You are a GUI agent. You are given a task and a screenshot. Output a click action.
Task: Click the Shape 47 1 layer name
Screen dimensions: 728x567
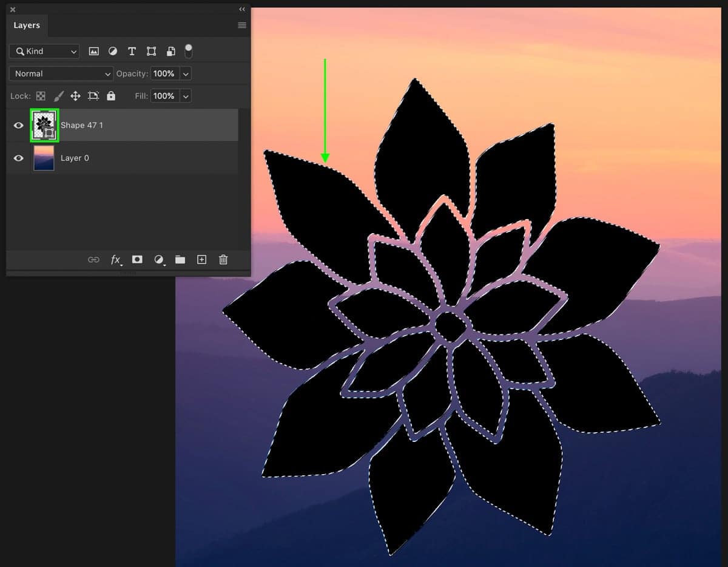(82, 125)
